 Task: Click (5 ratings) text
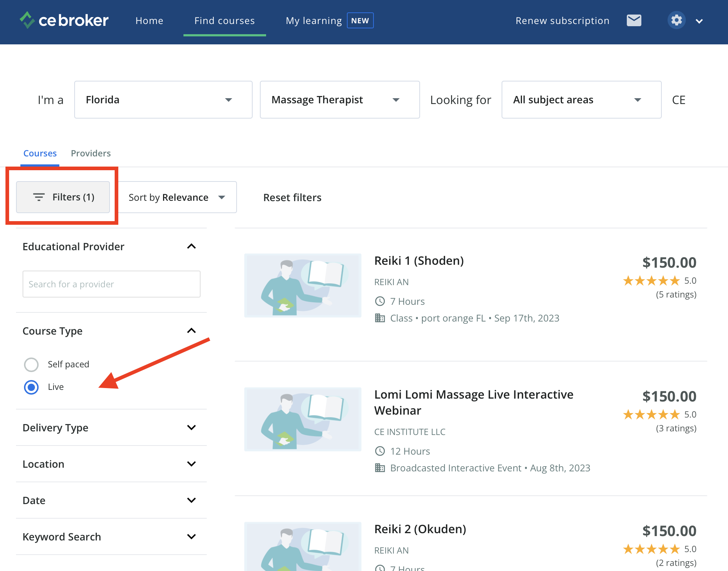[676, 295]
